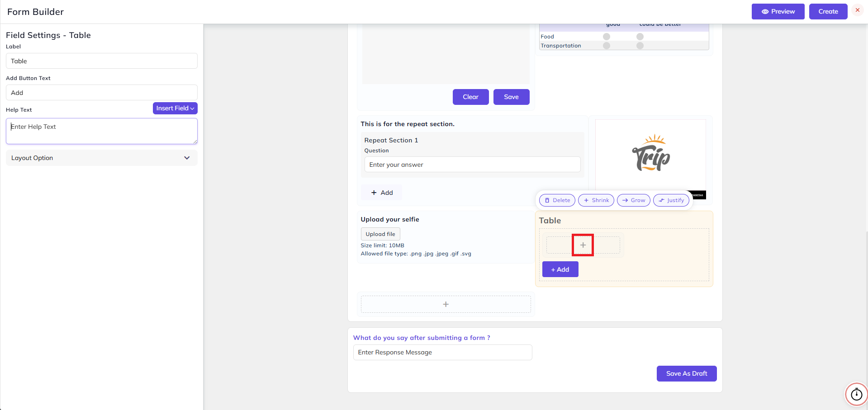Click the timer icon at bottom right
The height and width of the screenshot is (410, 868).
[x=857, y=394]
